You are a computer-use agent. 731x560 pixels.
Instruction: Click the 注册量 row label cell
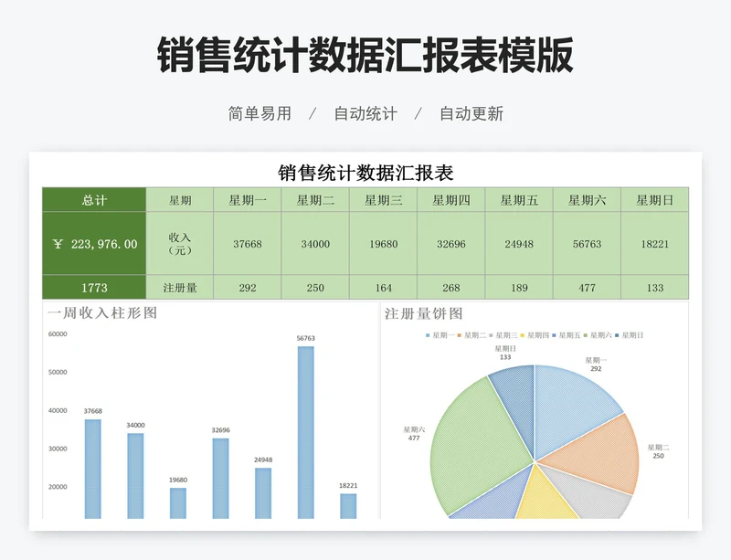180,287
